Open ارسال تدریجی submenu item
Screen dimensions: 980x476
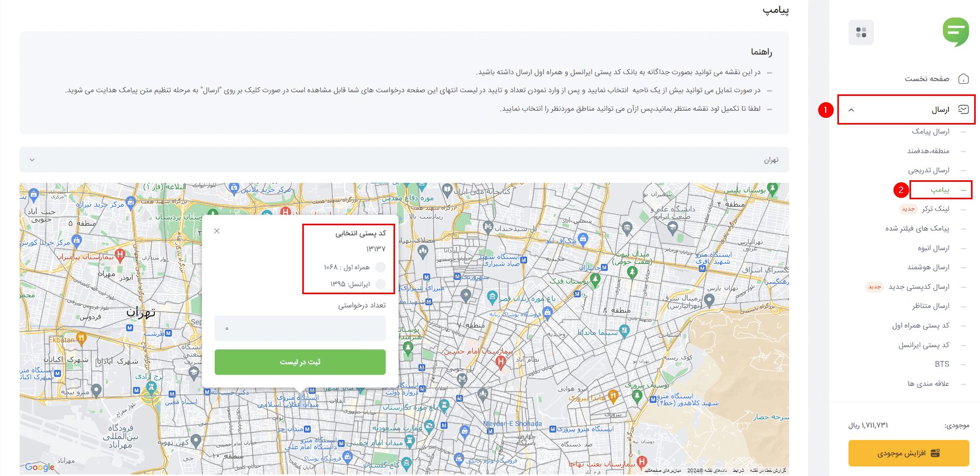pos(929,170)
